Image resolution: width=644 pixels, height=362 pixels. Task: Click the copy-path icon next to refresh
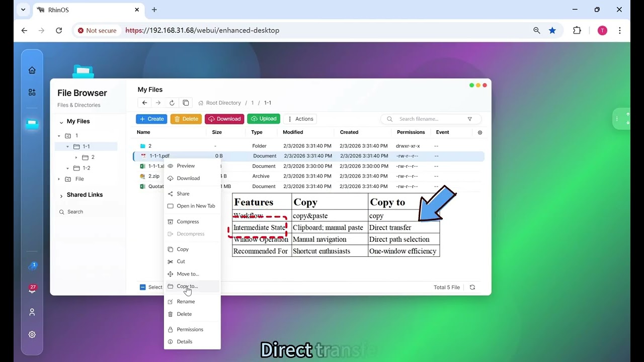186,103
